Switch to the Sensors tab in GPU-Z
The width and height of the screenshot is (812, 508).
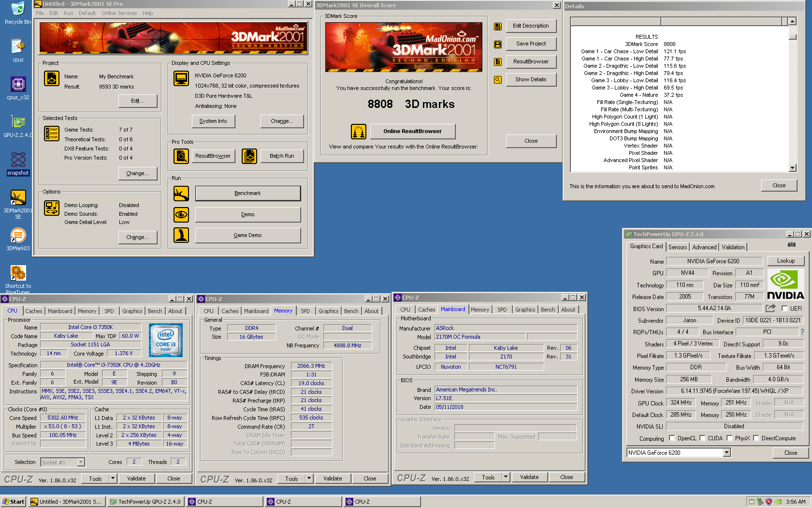pos(678,247)
